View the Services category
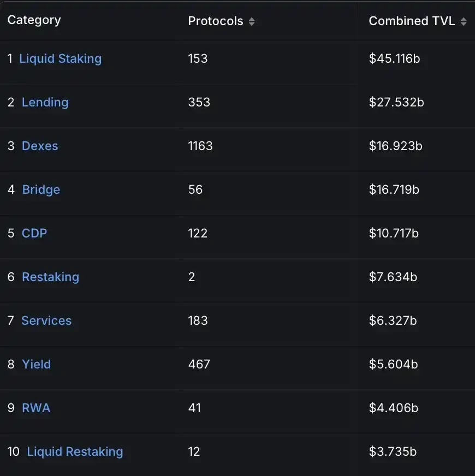The width and height of the screenshot is (475, 476). [46, 320]
